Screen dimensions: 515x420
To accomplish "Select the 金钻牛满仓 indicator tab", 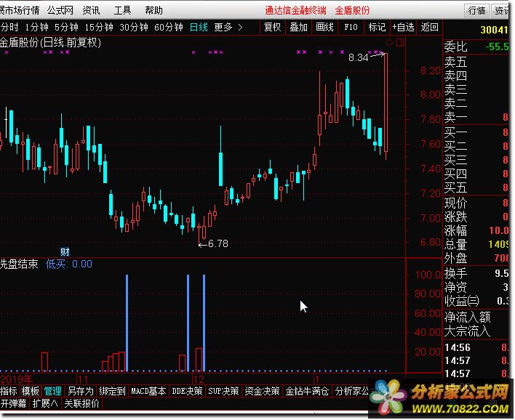I will point(307,391).
